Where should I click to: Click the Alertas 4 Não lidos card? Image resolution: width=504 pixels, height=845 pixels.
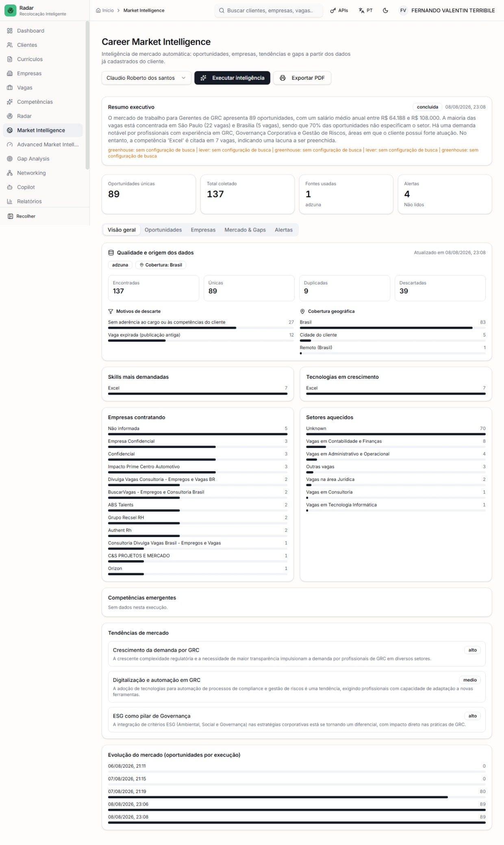point(445,194)
